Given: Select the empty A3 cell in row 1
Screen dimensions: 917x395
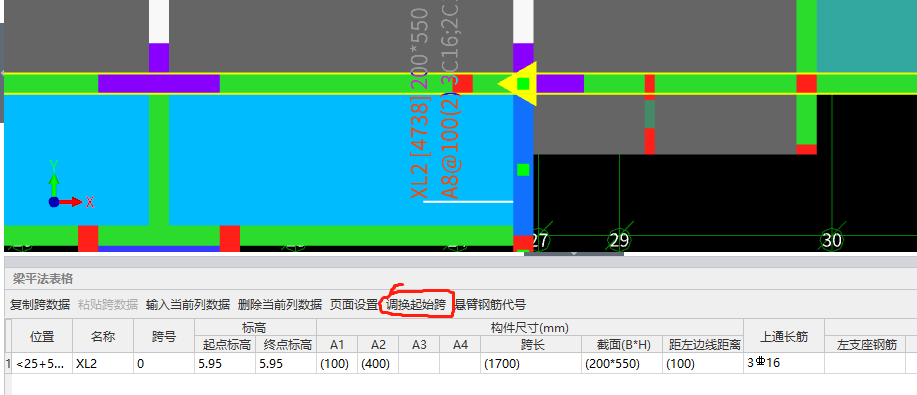Looking at the screenshot, I should pyautogui.click(x=419, y=363).
